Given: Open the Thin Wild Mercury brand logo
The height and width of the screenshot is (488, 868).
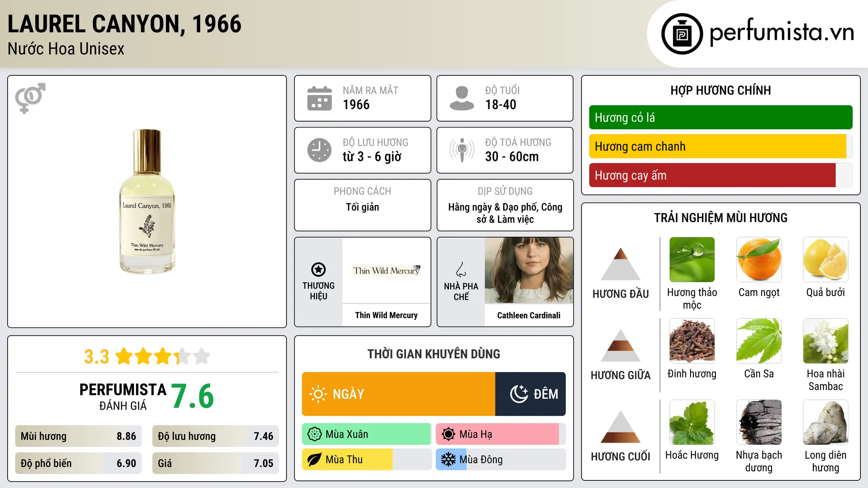Looking at the screenshot, I should pos(387,270).
